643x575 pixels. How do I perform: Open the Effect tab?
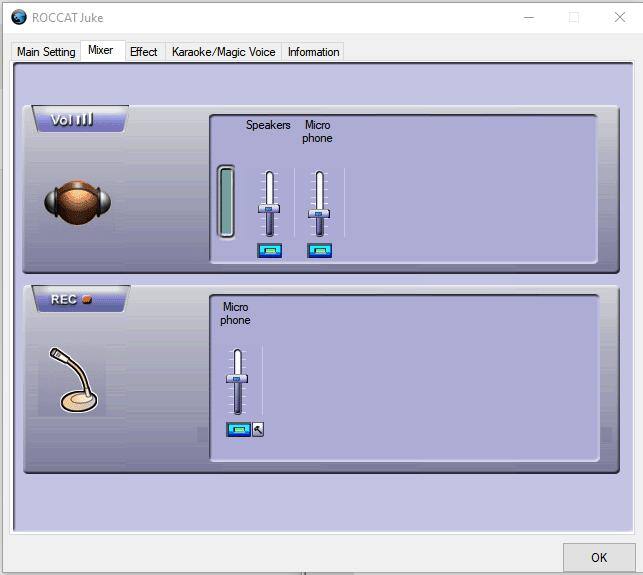144,52
